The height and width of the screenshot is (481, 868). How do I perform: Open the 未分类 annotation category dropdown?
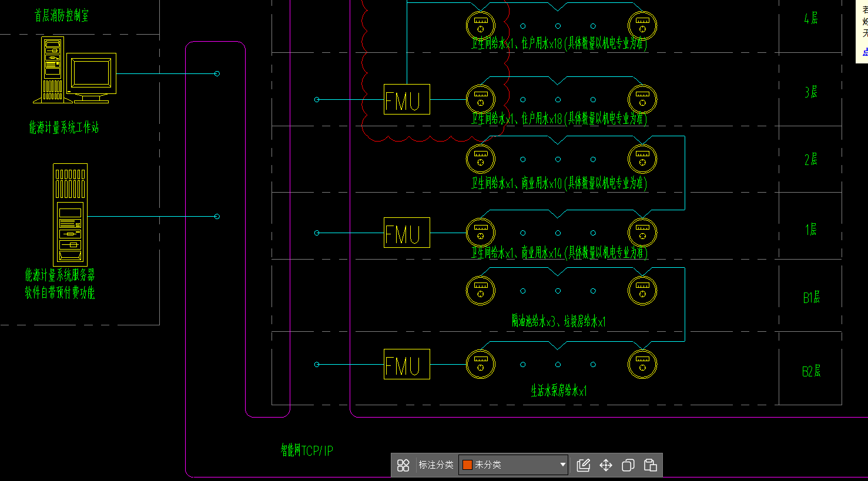click(514, 465)
